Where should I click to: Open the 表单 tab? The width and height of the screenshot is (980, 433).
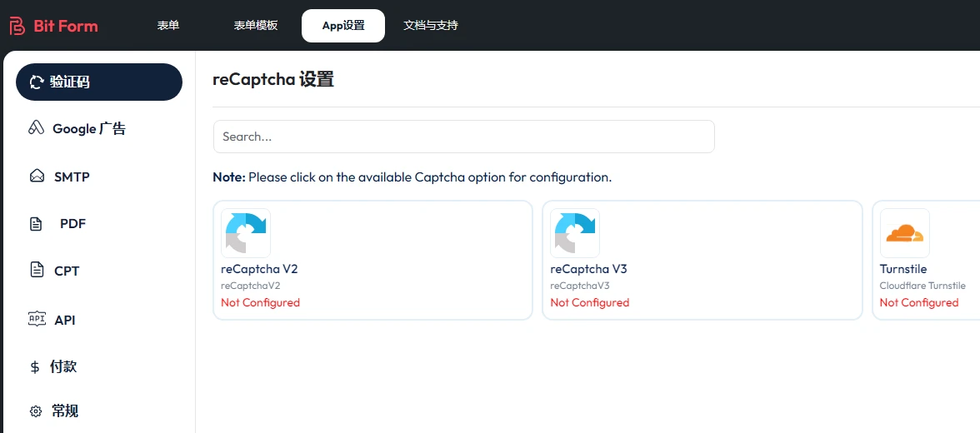pos(168,26)
